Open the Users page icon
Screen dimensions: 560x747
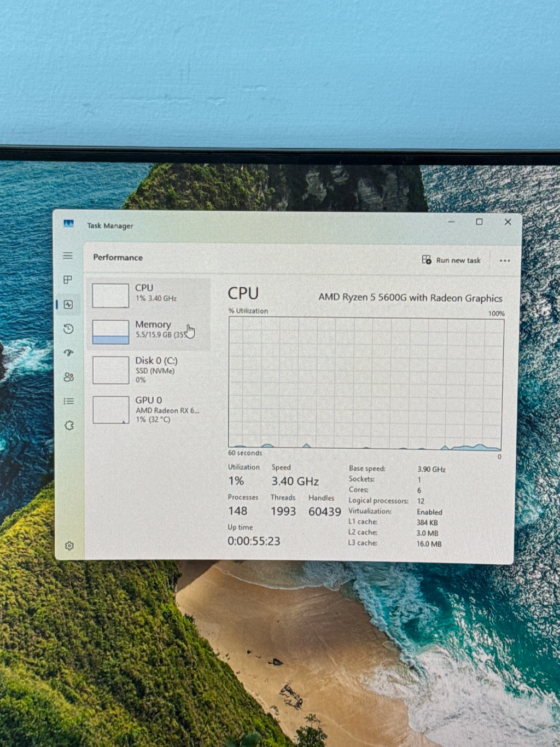(68, 377)
